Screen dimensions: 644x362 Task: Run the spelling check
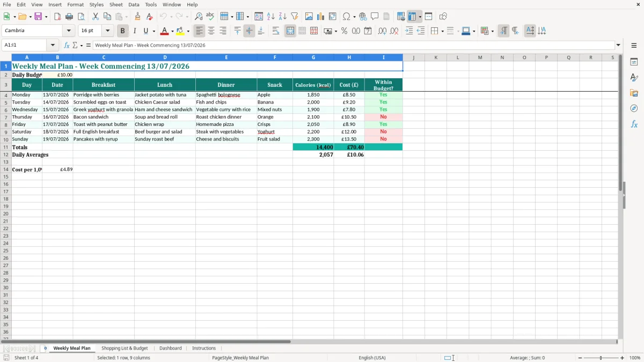[210, 17]
